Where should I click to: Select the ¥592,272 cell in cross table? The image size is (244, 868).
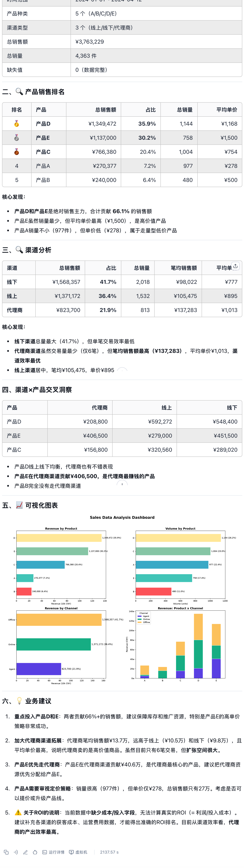[x=145, y=421]
